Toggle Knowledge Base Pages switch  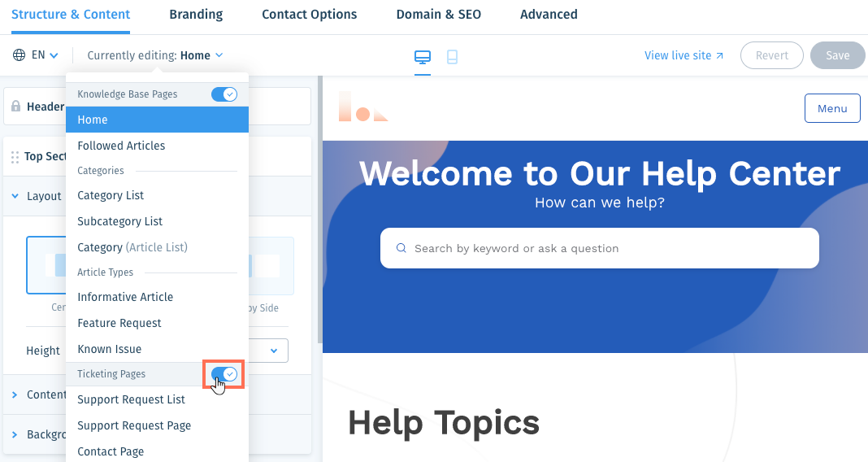coord(224,94)
